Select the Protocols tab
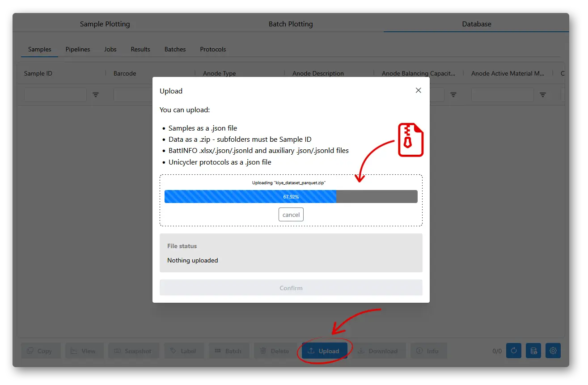This screenshot has height=385, width=588. [x=213, y=49]
